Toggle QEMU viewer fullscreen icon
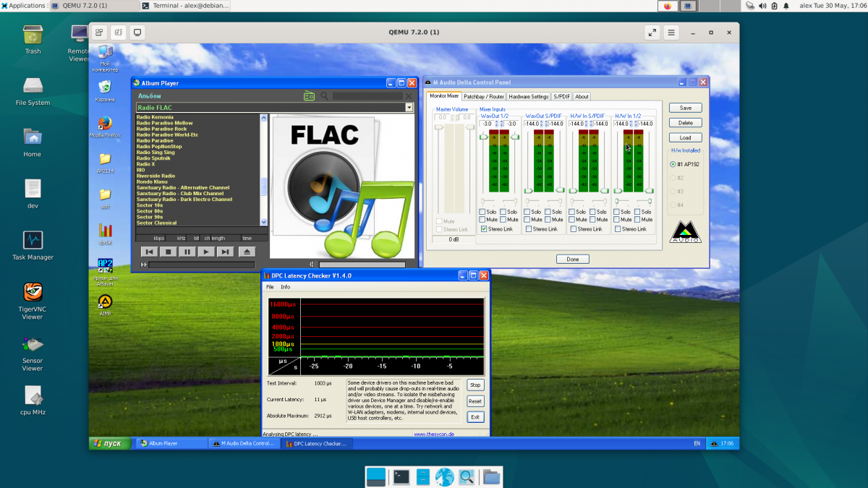Image resolution: width=868 pixels, height=488 pixels. (x=652, y=33)
